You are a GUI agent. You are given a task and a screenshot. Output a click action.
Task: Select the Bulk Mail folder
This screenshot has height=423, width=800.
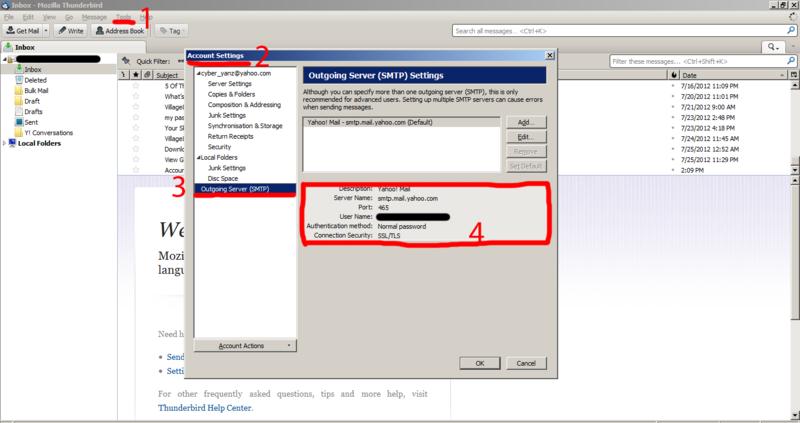(36, 90)
